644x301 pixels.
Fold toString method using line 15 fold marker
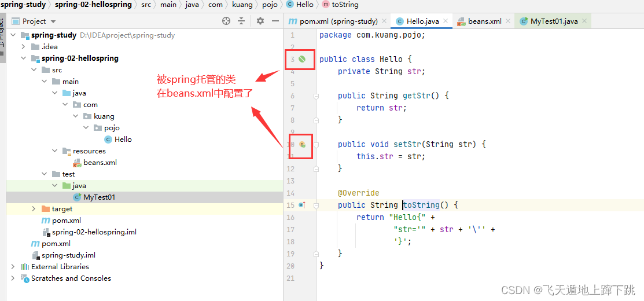point(317,205)
